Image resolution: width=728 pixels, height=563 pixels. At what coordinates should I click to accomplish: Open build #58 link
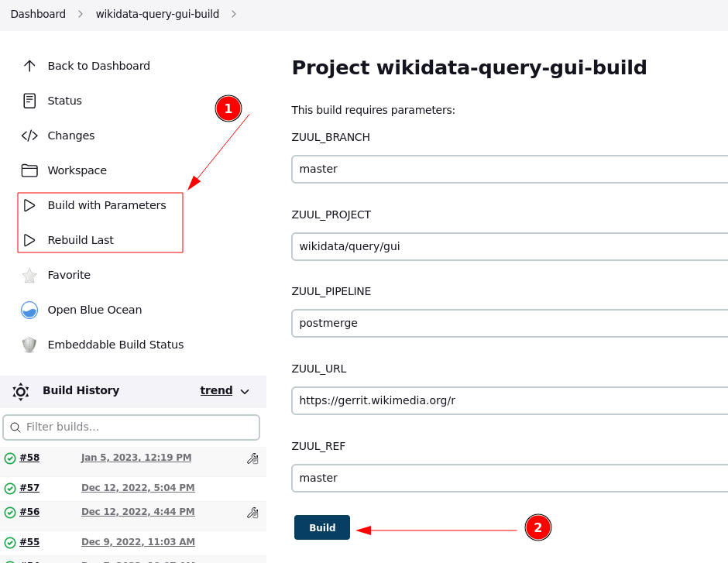point(29,458)
